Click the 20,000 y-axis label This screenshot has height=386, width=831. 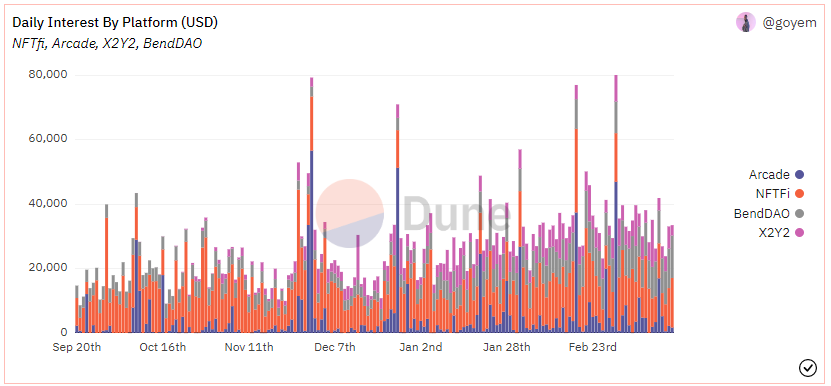[48, 268]
